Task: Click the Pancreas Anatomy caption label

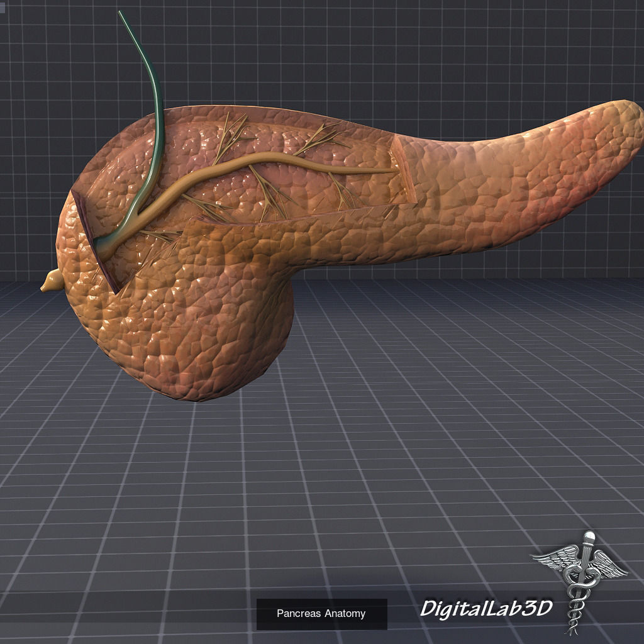Action: 321,614
